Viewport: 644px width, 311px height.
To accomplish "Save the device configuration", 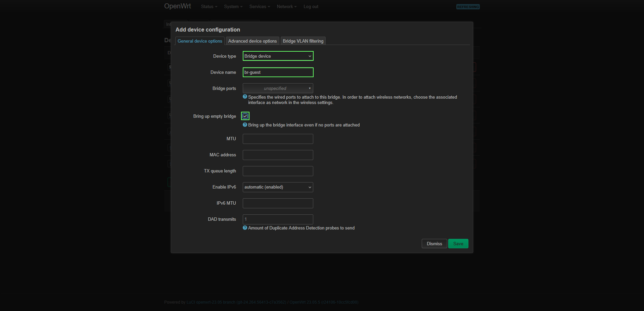I will [x=458, y=244].
